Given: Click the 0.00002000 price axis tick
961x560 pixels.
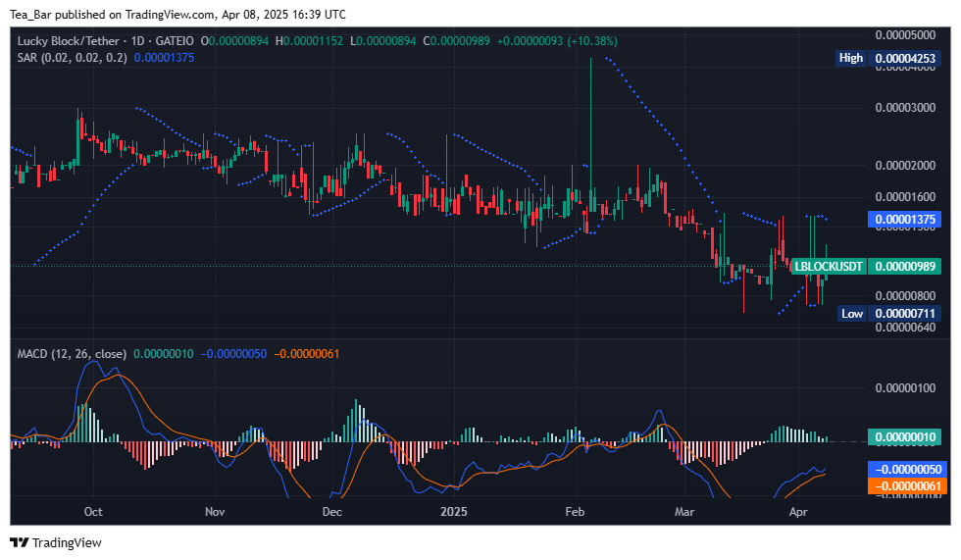Looking at the screenshot, I should pyautogui.click(x=905, y=166).
